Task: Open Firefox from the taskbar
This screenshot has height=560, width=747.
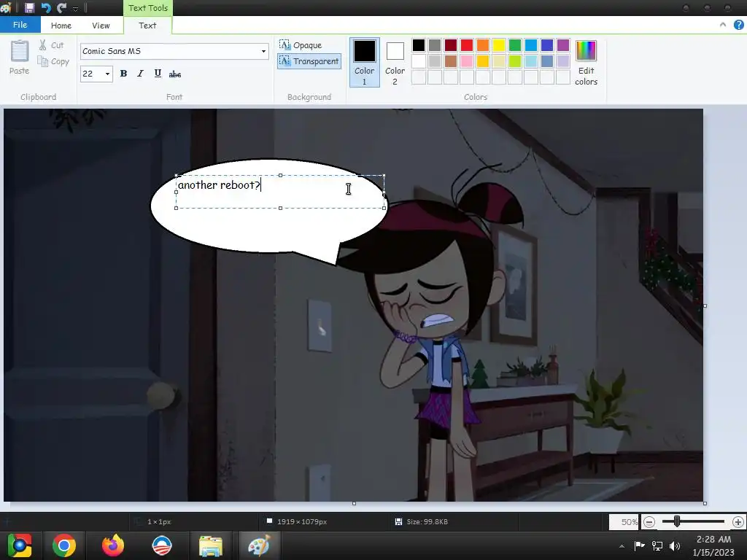Action: (113, 545)
